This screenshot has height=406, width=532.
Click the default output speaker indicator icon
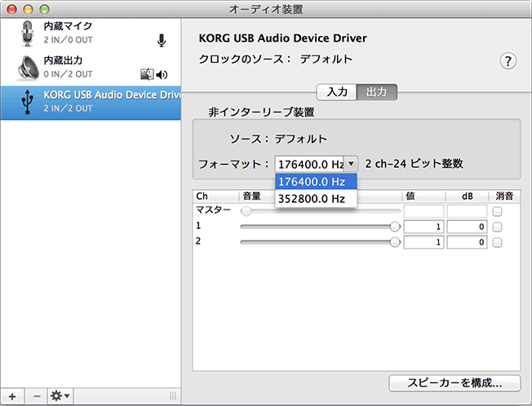coord(162,74)
